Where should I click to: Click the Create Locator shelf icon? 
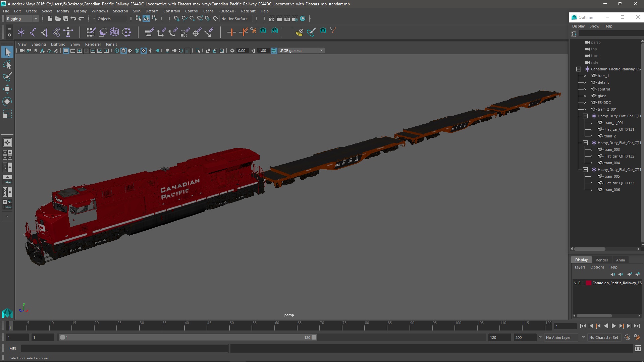coord(21,32)
